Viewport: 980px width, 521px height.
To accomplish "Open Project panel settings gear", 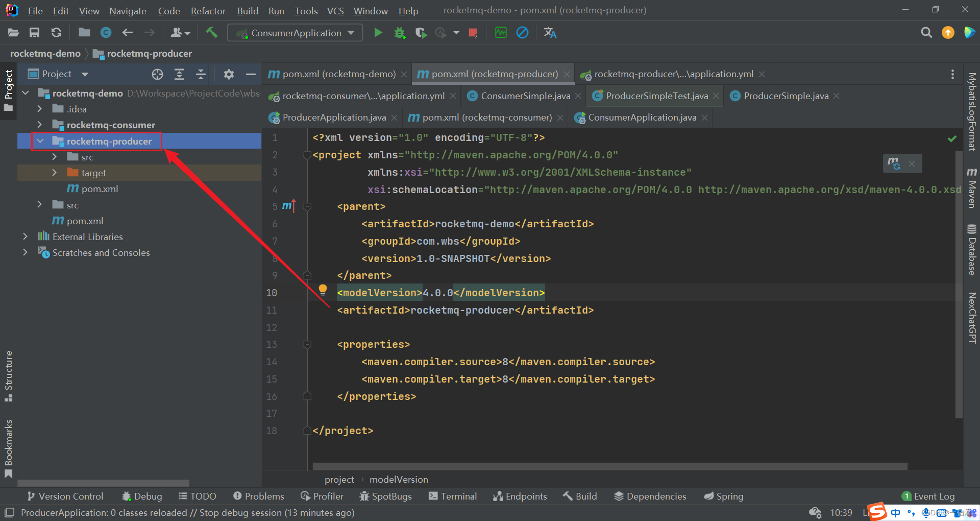I will pyautogui.click(x=229, y=74).
